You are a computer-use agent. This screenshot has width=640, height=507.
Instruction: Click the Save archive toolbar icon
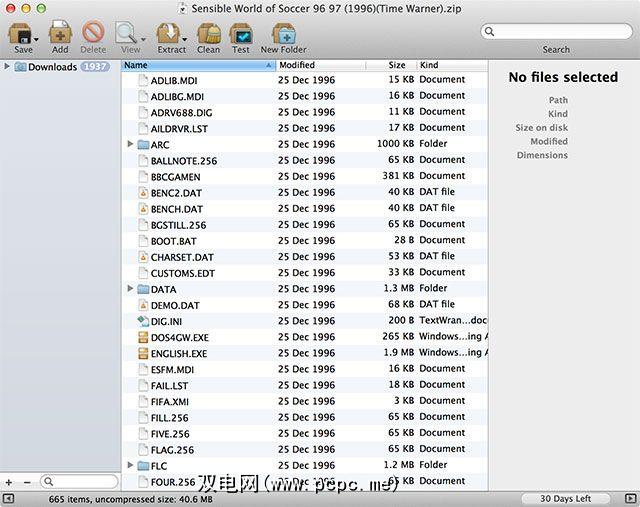pos(20,33)
